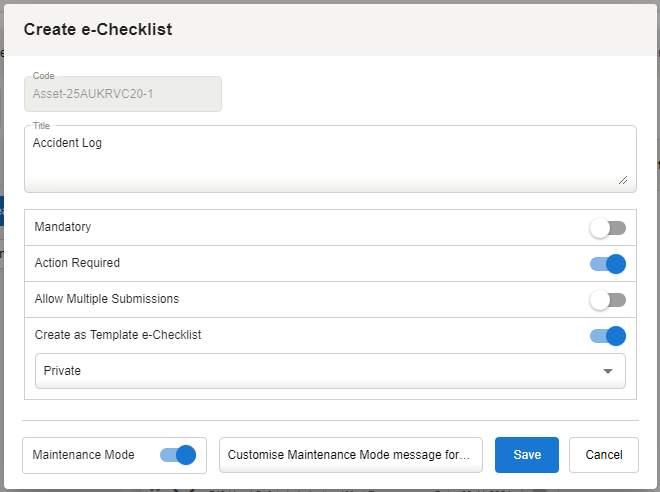Open Customise Maintenance Mode message button

pyautogui.click(x=350, y=455)
